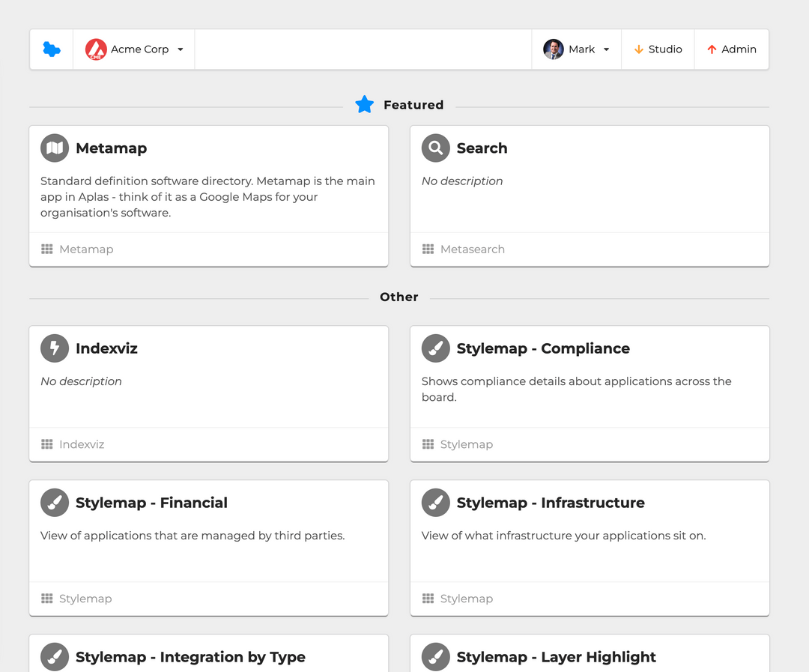
Task: Open the Studio section
Action: coord(658,49)
